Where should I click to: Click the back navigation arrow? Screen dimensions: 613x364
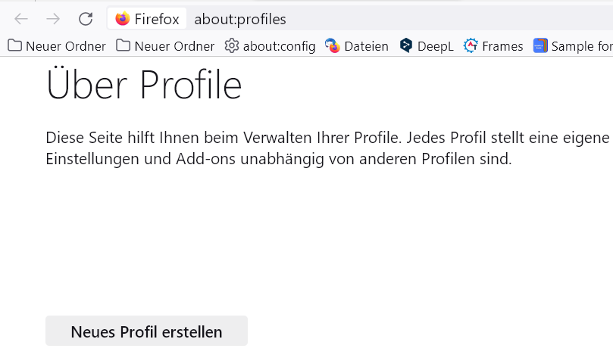click(x=21, y=19)
